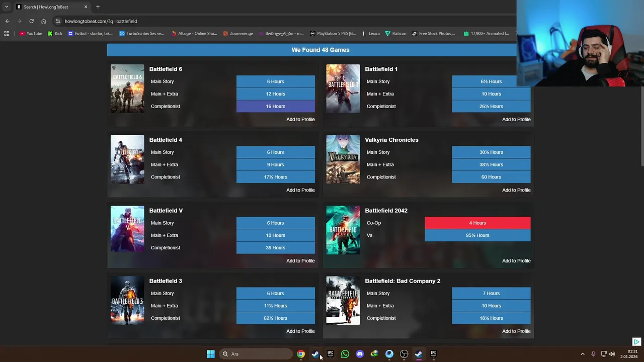The image size is (644, 362).
Task: Open the Kick bookmark
Action: coord(55,34)
